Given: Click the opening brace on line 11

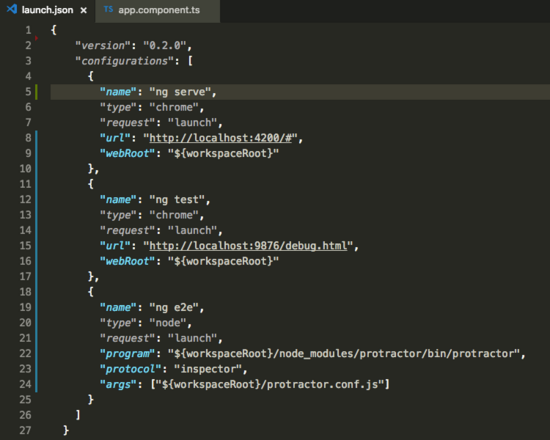Looking at the screenshot, I should click(90, 184).
